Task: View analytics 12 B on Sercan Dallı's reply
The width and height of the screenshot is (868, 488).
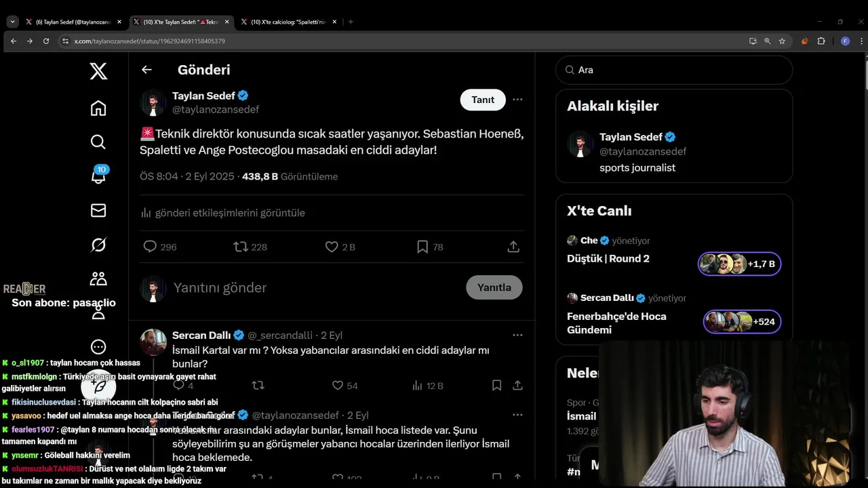Action: 427,386
